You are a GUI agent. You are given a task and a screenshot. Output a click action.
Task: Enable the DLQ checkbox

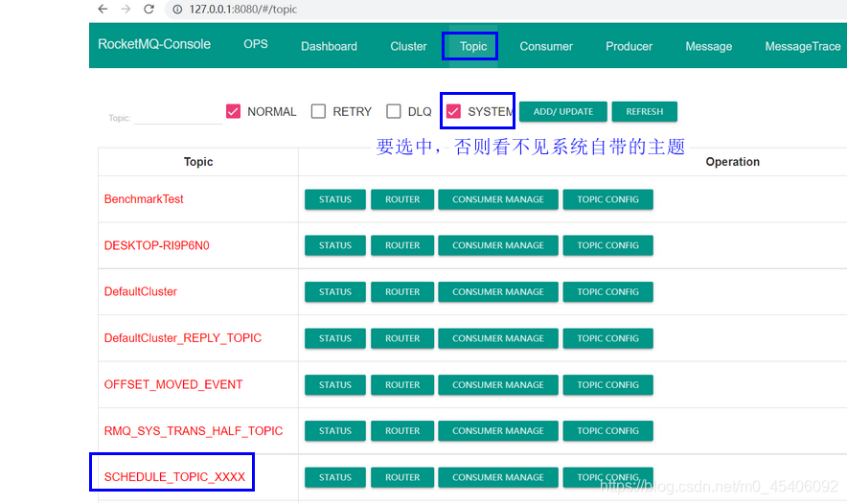(x=394, y=111)
